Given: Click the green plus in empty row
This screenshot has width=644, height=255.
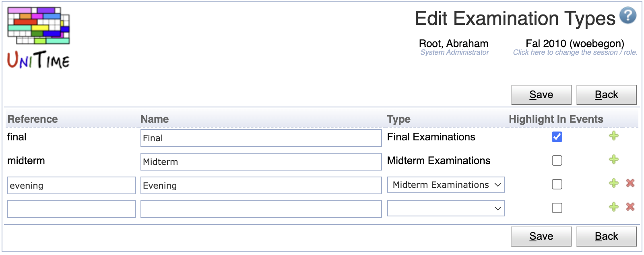Looking at the screenshot, I should pyautogui.click(x=613, y=207).
